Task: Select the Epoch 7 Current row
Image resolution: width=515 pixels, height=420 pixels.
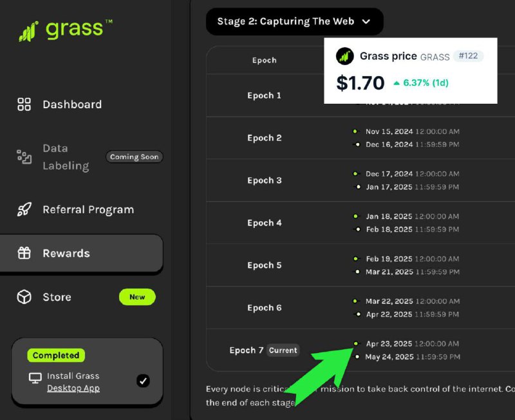Action: coord(360,350)
